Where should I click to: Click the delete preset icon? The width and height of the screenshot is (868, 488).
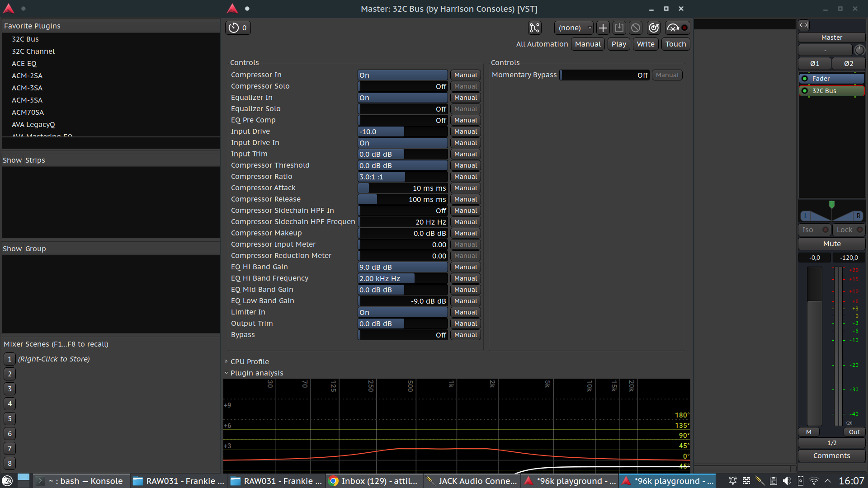pyautogui.click(x=636, y=28)
